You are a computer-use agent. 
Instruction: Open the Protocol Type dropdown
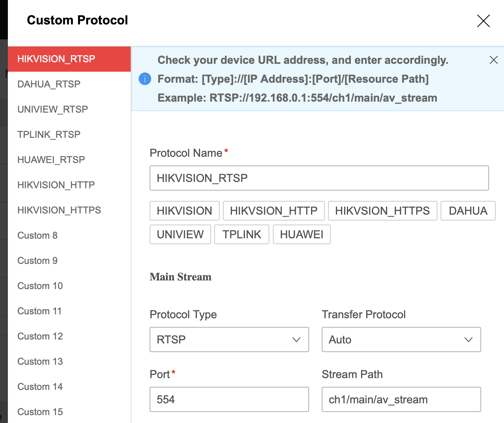229,340
